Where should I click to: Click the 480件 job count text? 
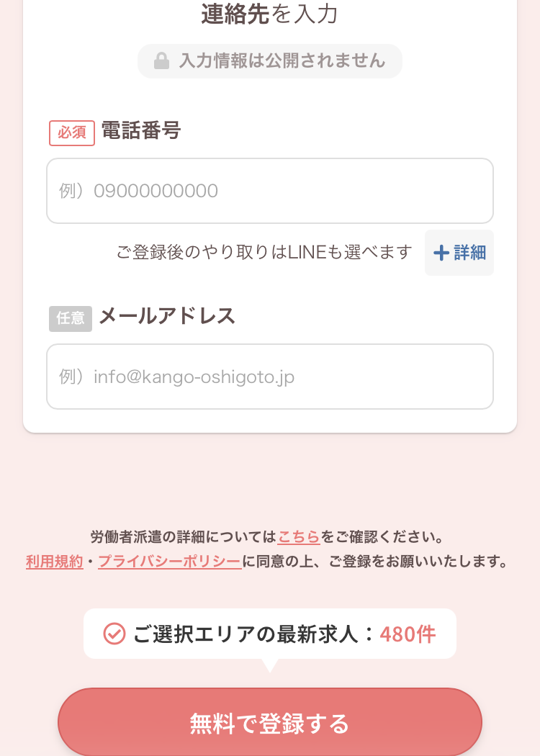point(408,634)
